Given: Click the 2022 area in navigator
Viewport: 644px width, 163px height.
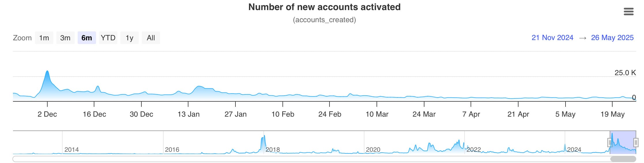Looking at the screenshot, I should (474, 149).
